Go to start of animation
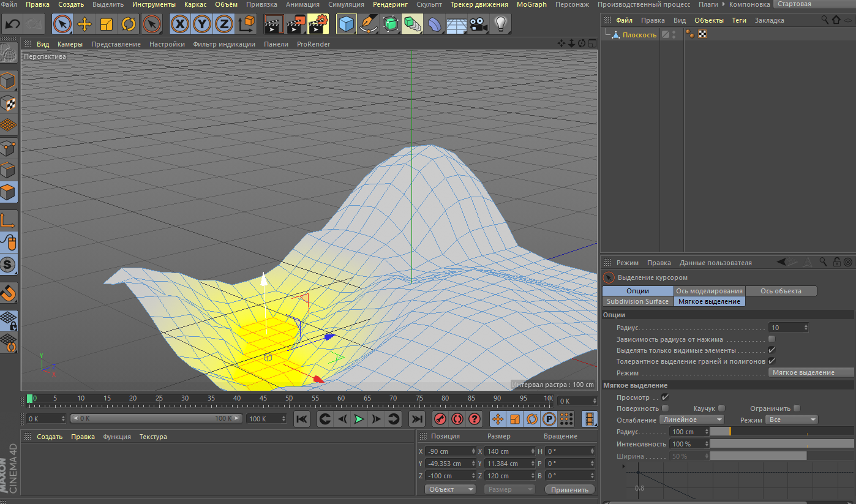 coord(302,419)
